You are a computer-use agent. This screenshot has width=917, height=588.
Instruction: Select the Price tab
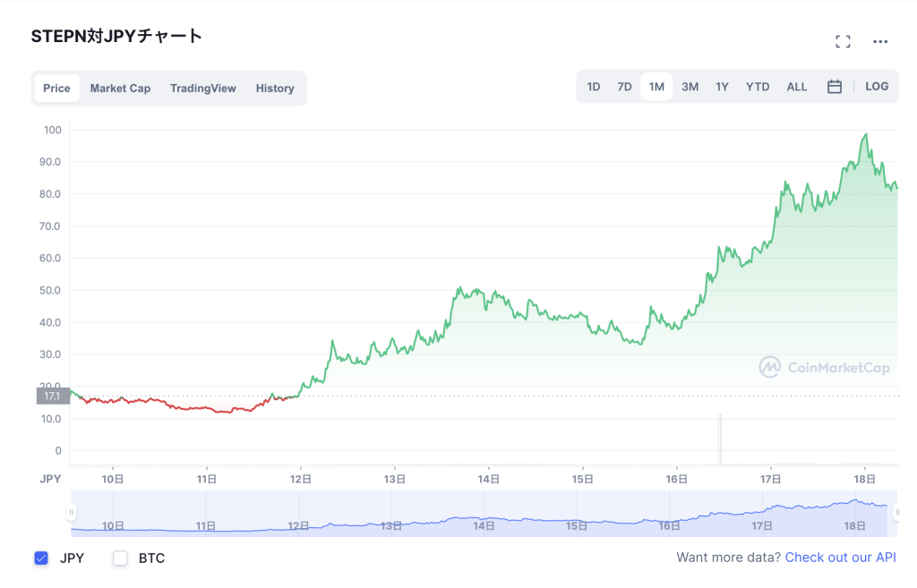[56, 89]
